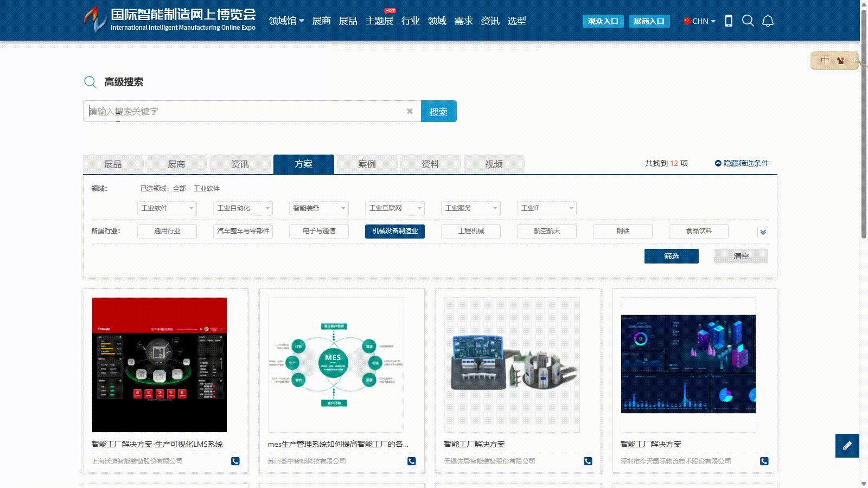This screenshot has height=488, width=868.
Task: Click phone icon on 苏州普中智能科技 card
Action: (x=412, y=461)
